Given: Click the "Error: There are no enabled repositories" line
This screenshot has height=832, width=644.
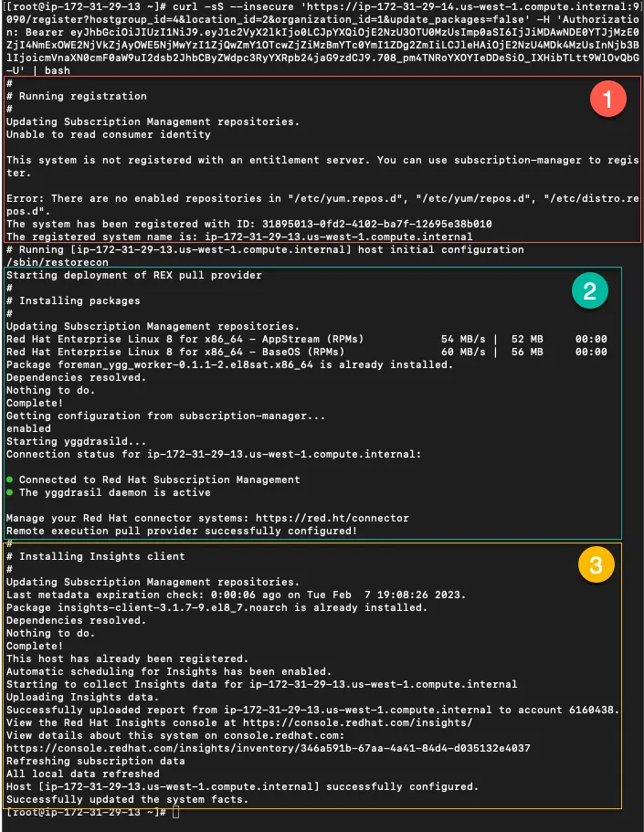Looking at the screenshot, I should pos(322,205).
